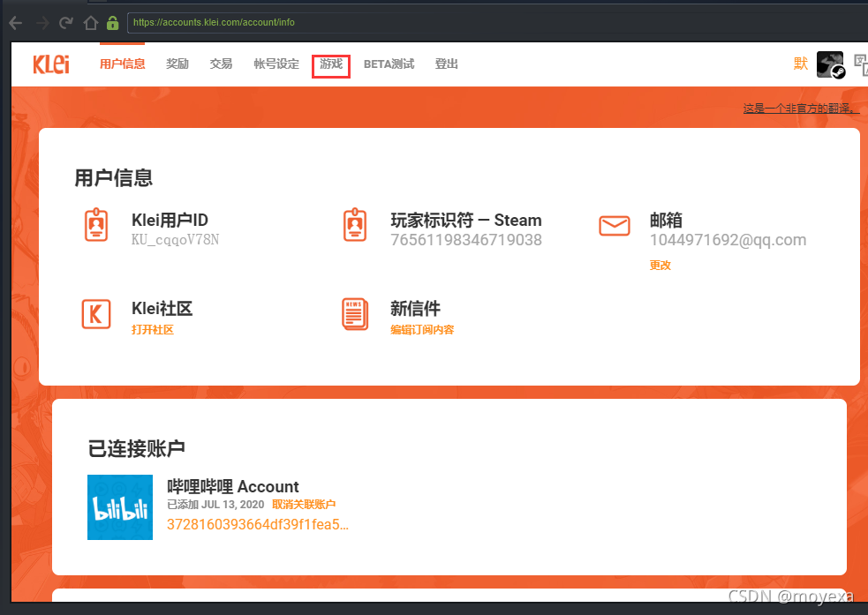The height and width of the screenshot is (615, 868).
Task: Click the 已连接账户 heading
Action: (x=136, y=448)
